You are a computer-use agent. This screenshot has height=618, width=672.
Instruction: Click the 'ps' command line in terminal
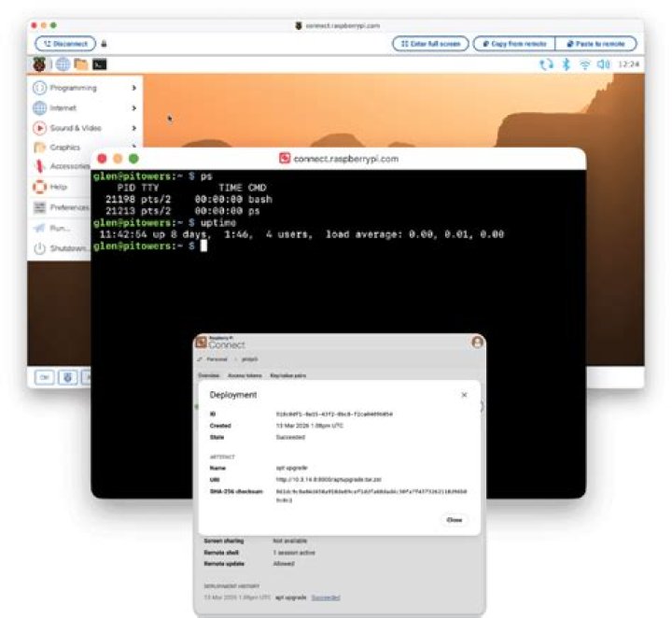click(x=152, y=176)
